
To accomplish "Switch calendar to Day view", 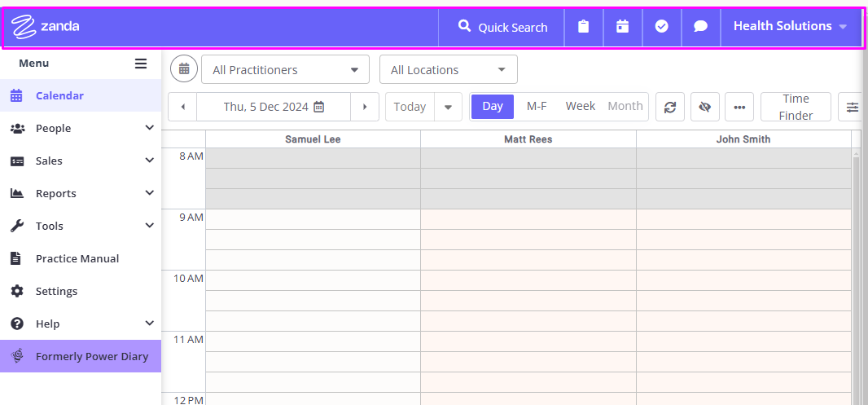I will click(x=493, y=107).
